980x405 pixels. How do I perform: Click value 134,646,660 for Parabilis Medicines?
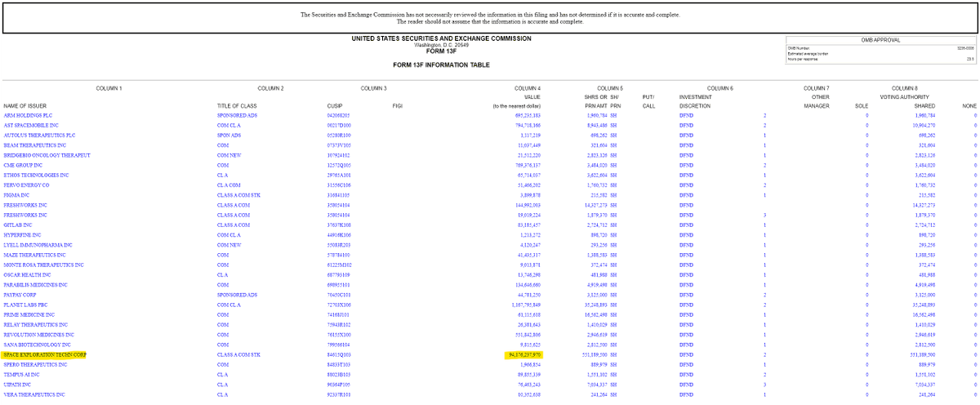[x=527, y=285]
